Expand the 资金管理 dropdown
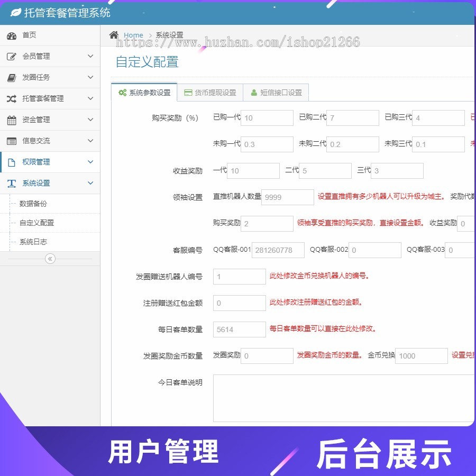The image size is (476, 476). tap(90, 120)
